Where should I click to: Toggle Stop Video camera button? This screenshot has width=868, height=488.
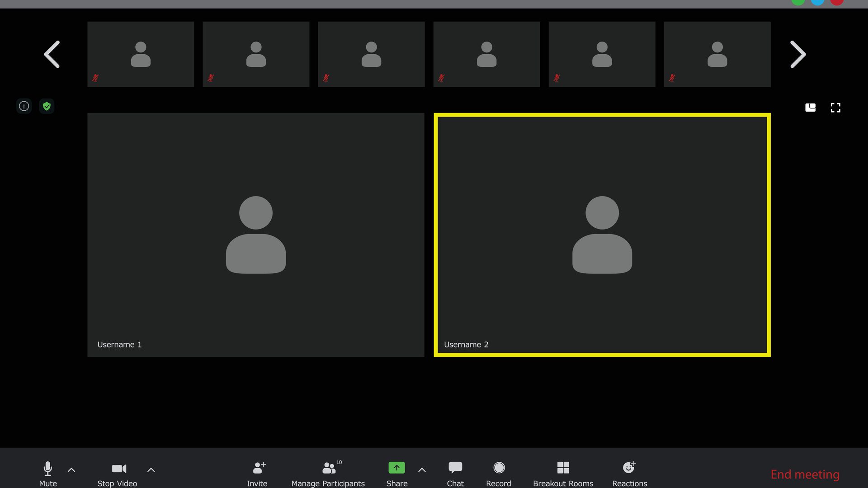[x=119, y=469]
